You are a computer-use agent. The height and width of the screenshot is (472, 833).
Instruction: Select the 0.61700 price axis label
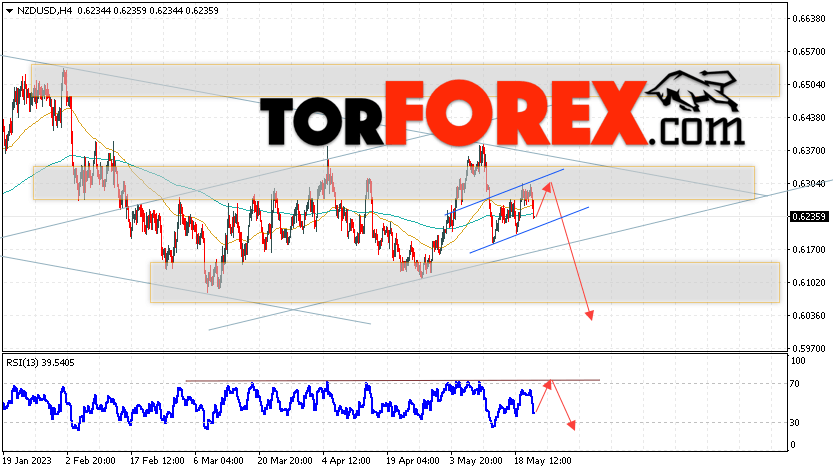[x=809, y=249]
